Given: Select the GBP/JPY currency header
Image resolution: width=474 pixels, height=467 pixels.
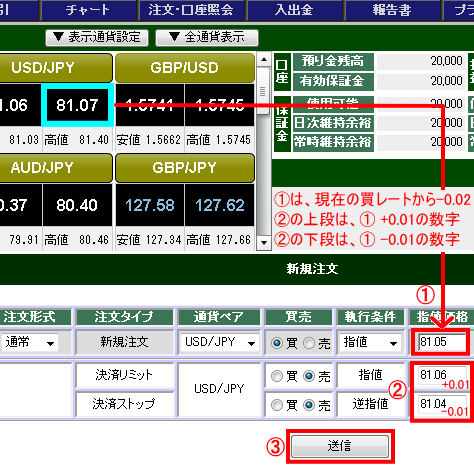Looking at the screenshot, I should [x=185, y=168].
